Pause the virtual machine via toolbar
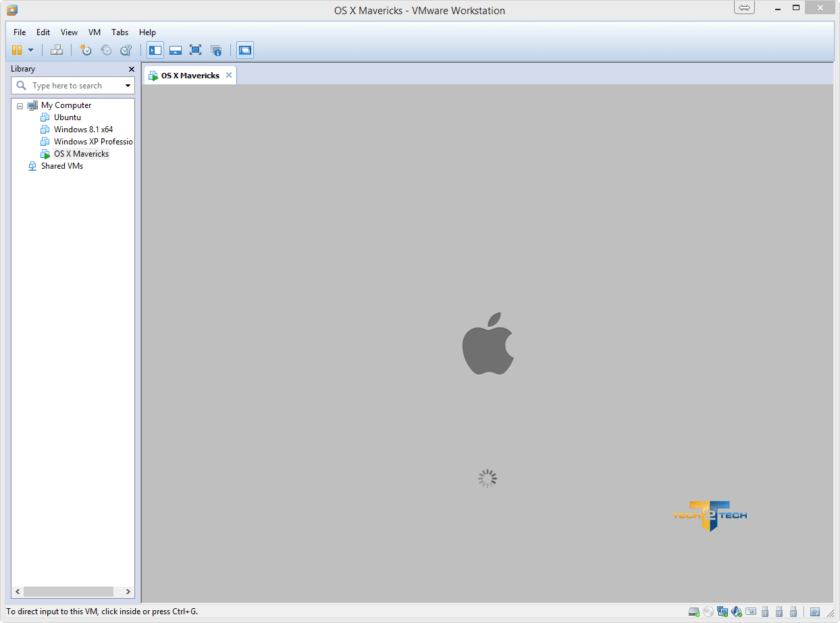The image size is (840, 623). tap(17, 50)
